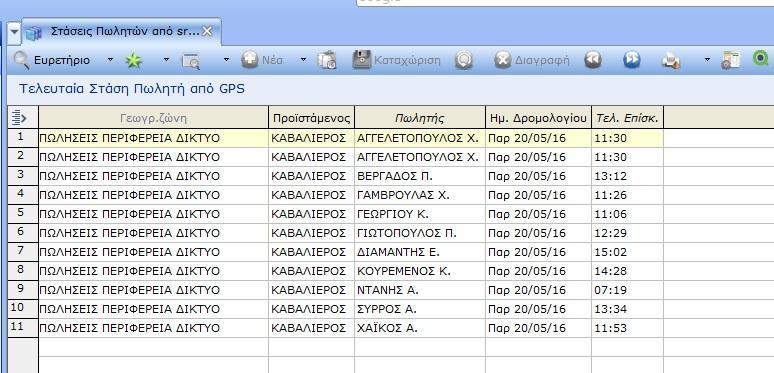Viewport: 774px width, 373px height.
Task: Click the ΓΑΜΒΡΟΥΛΑΣ Χ. seller cell
Action: click(x=420, y=195)
